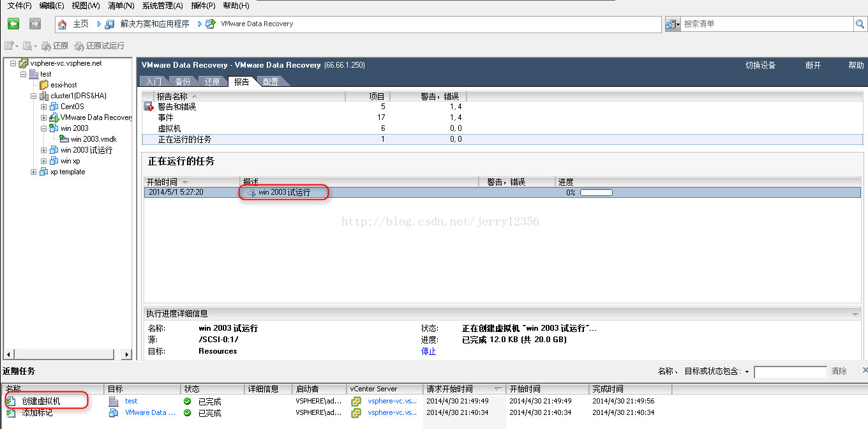Expand the VMware Data Recovery tree node
This screenshot has width=868, height=429.
point(44,117)
